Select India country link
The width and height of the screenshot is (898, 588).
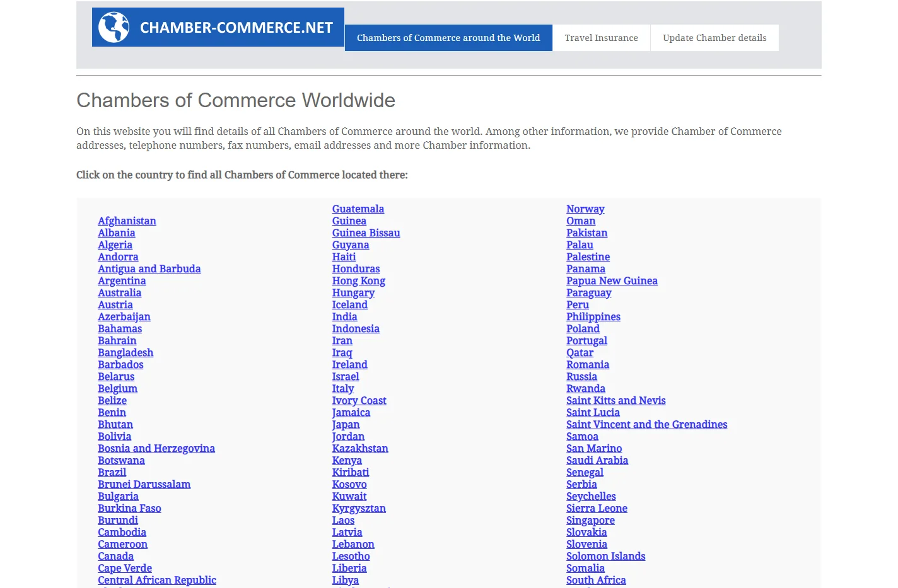[344, 316]
